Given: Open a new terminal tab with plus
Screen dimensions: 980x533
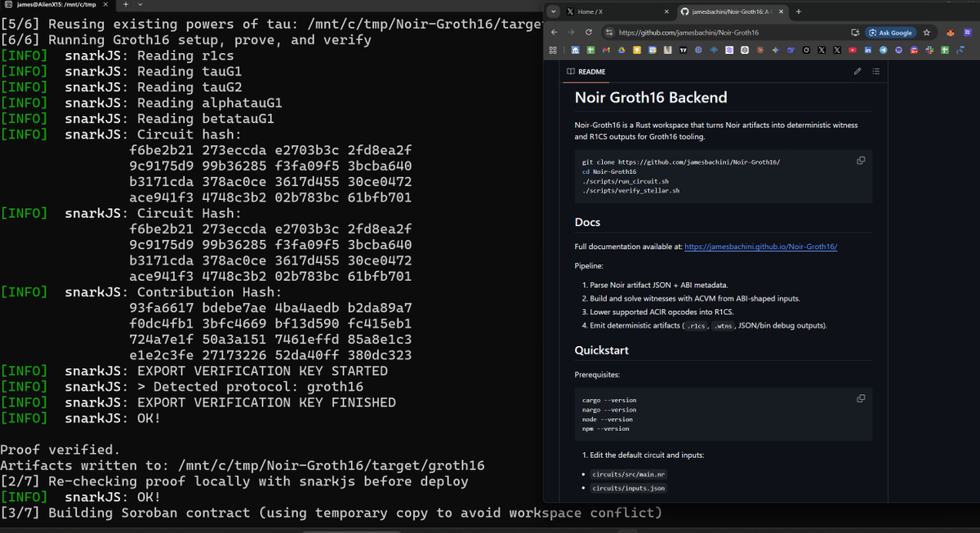Looking at the screenshot, I should pos(126,6).
